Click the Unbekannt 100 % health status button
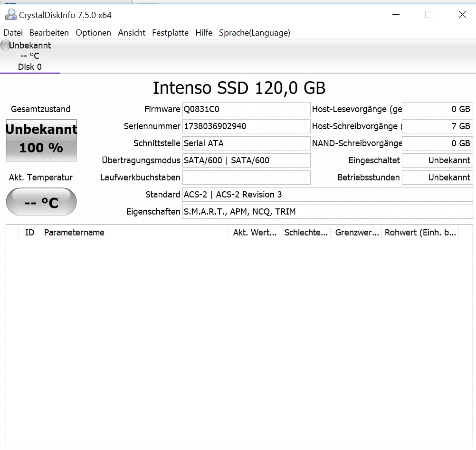Viewport: 476px width, 450px height. 41,141
